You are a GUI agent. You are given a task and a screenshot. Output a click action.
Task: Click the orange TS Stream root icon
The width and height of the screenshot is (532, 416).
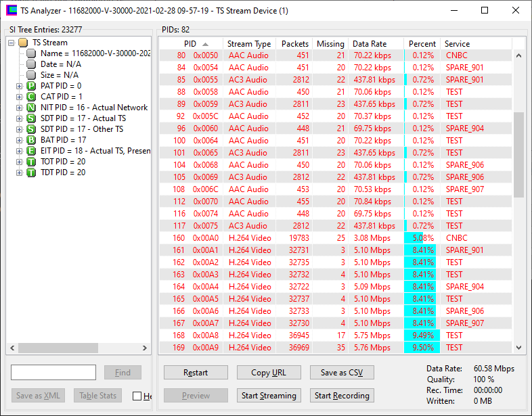[x=23, y=43]
